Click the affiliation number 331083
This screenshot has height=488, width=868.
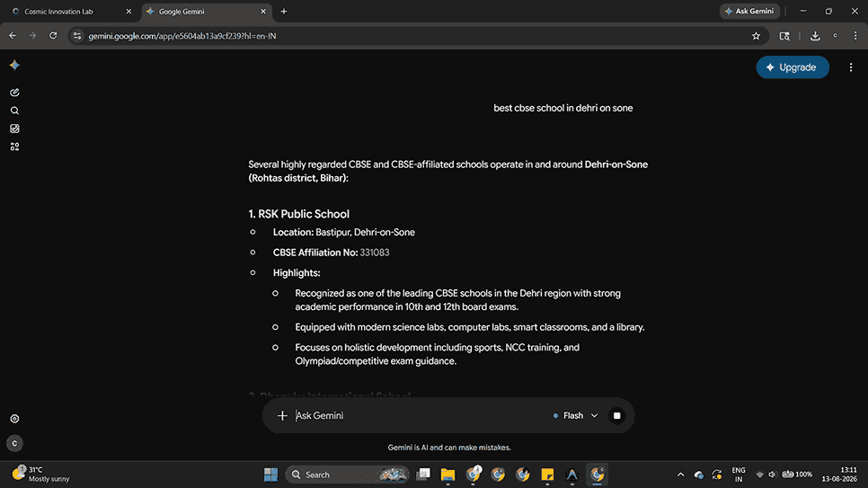(375, 253)
